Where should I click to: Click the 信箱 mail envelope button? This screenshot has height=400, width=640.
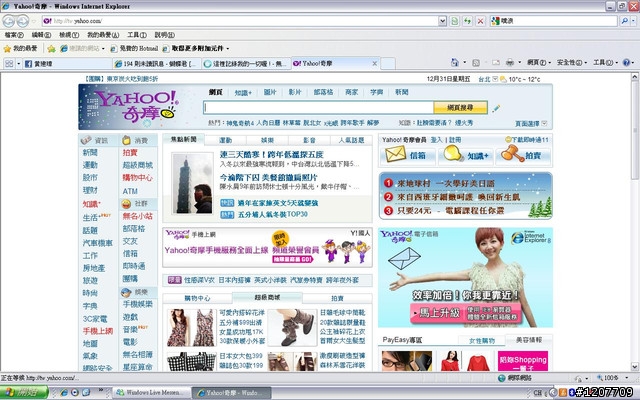click(407, 156)
